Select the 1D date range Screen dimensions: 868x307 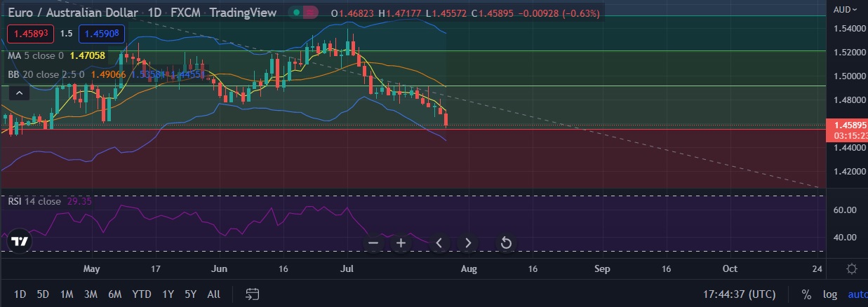pyautogui.click(x=20, y=294)
